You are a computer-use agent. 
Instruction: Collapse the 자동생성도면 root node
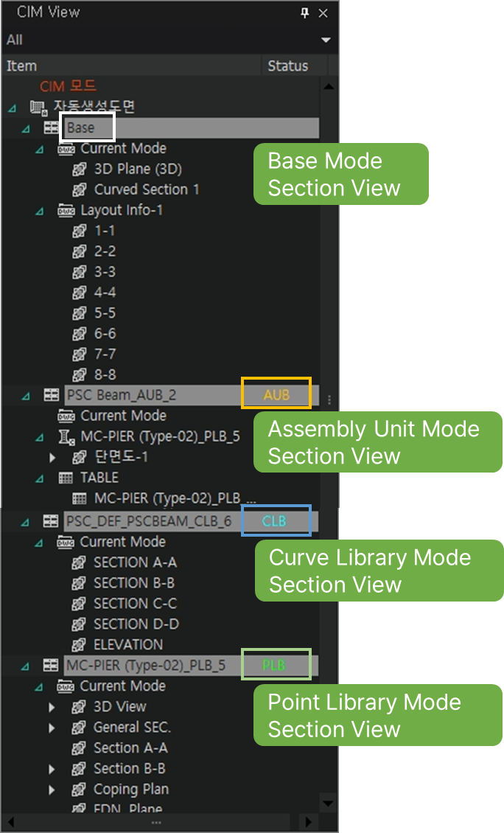(x=13, y=108)
